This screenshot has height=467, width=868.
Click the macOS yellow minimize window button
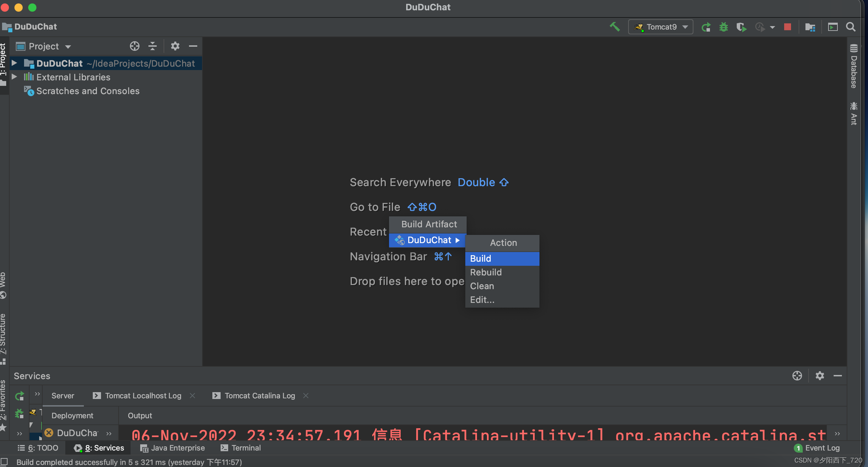19,7
